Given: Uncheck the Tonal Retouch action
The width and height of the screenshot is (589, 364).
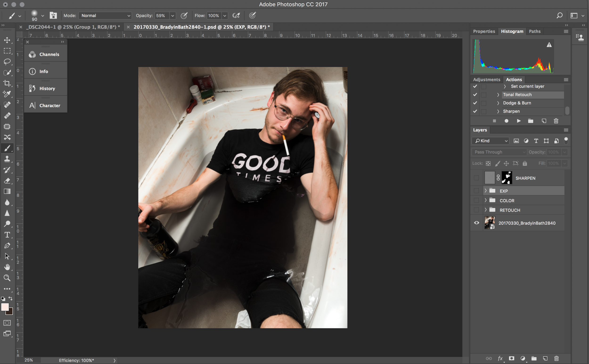Looking at the screenshot, I should pyautogui.click(x=475, y=95).
